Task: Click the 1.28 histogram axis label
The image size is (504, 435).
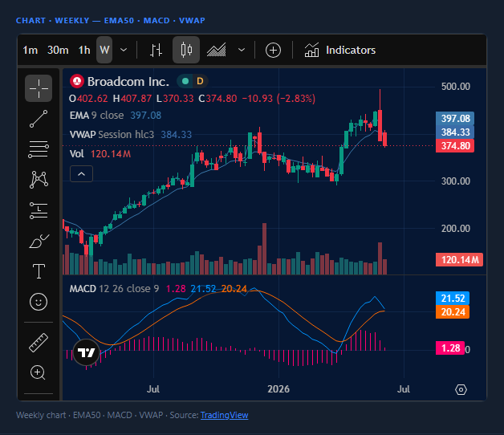Action: click(x=450, y=348)
